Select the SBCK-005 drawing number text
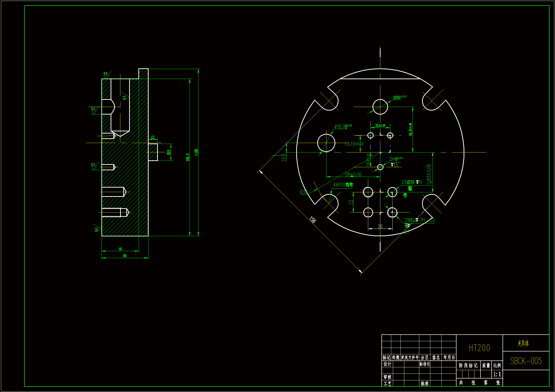Viewport: 555px width, 392px height. point(526,361)
